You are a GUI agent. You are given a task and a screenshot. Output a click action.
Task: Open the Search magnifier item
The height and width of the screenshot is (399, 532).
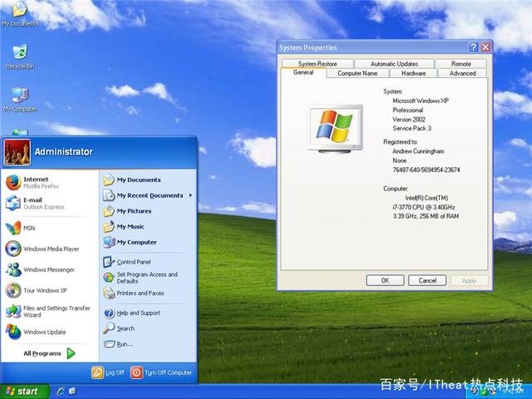point(119,328)
